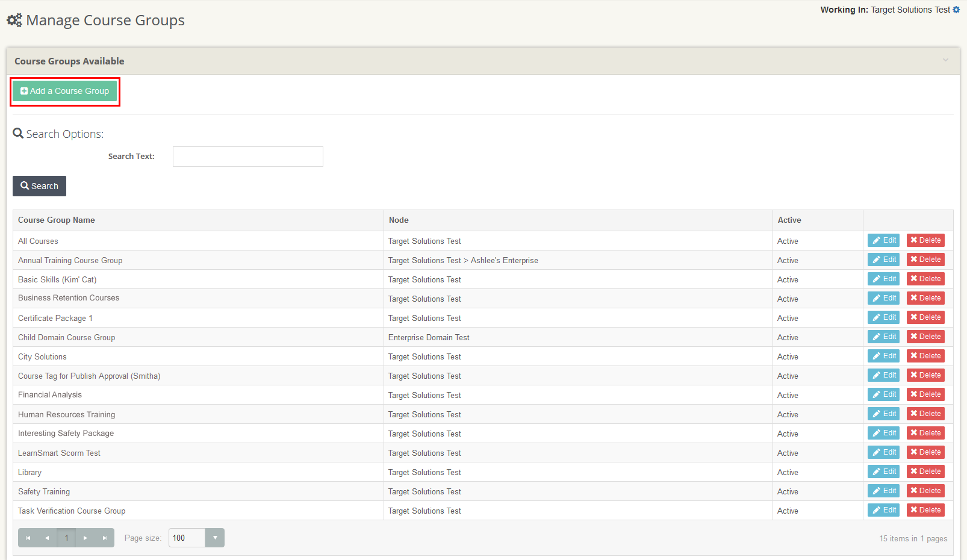This screenshot has width=967, height=560.
Task: Edit the City Solutions course group
Action: (883, 356)
